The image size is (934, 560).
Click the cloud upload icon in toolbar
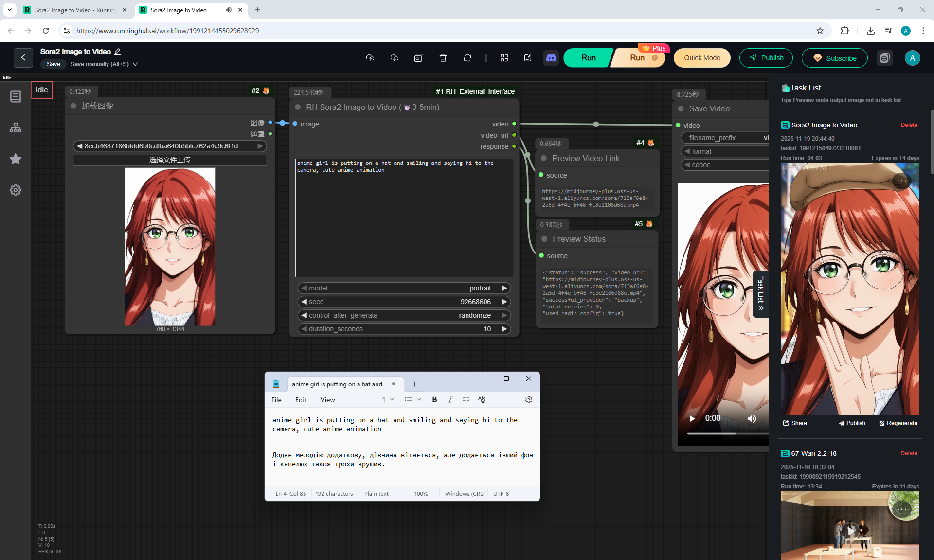pos(370,58)
